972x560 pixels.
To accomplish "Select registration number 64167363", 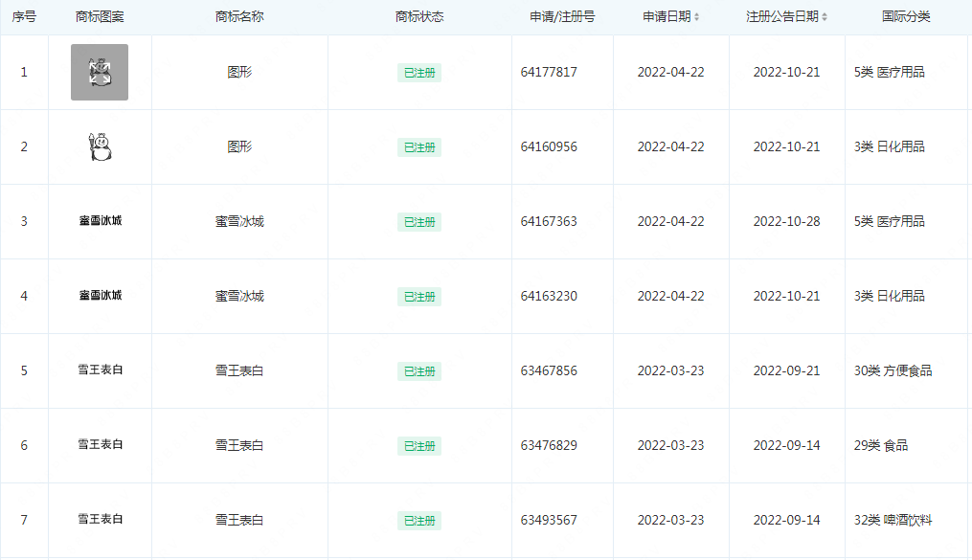I will (549, 221).
